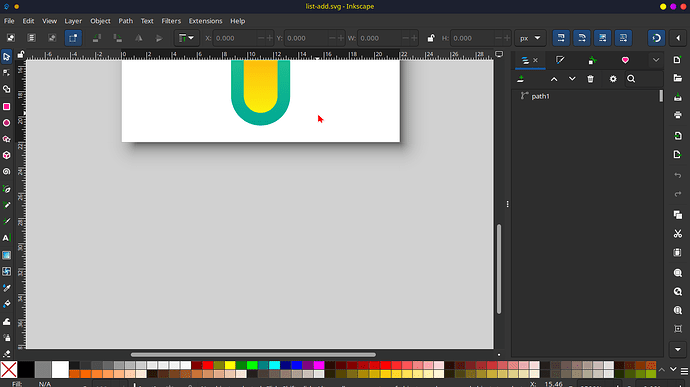Select the 3D Box tool

(7, 155)
